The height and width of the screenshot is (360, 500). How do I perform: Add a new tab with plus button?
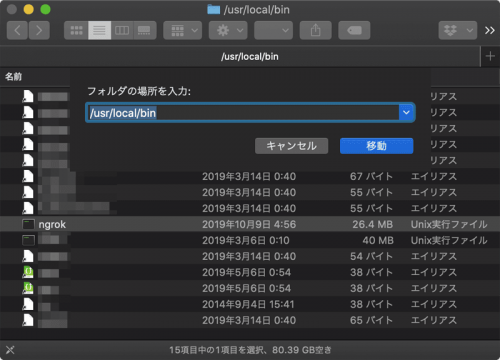click(490, 56)
